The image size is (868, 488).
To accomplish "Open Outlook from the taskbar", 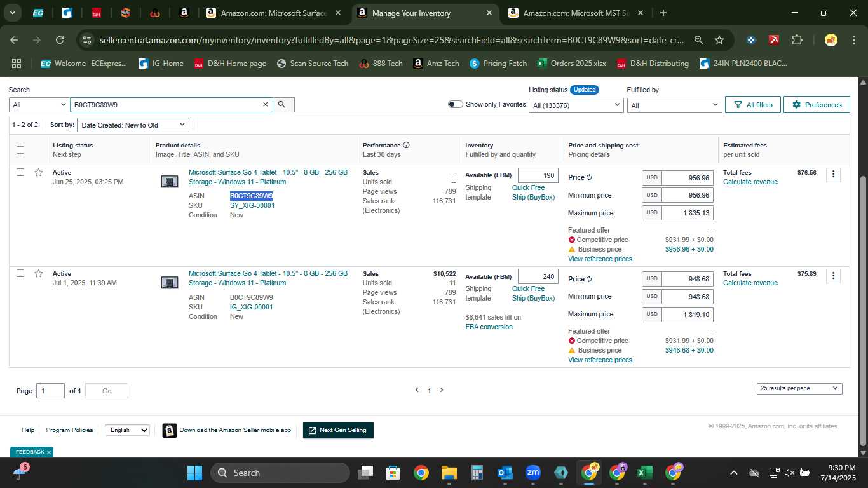I will pyautogui.click(x=505, y=473).
